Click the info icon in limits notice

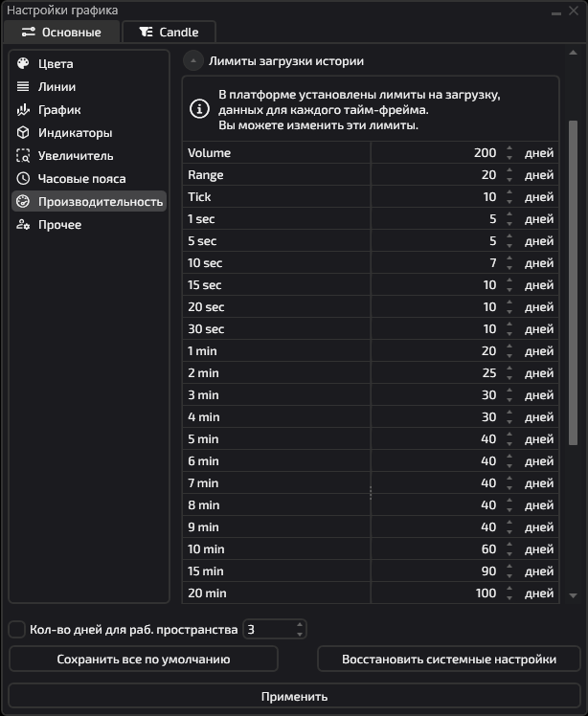pyautogui.click(x=199, y=109)
